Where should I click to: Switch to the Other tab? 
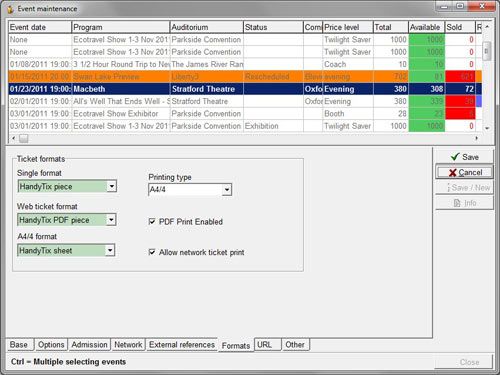pyautogui.click(x=296, y=345)
